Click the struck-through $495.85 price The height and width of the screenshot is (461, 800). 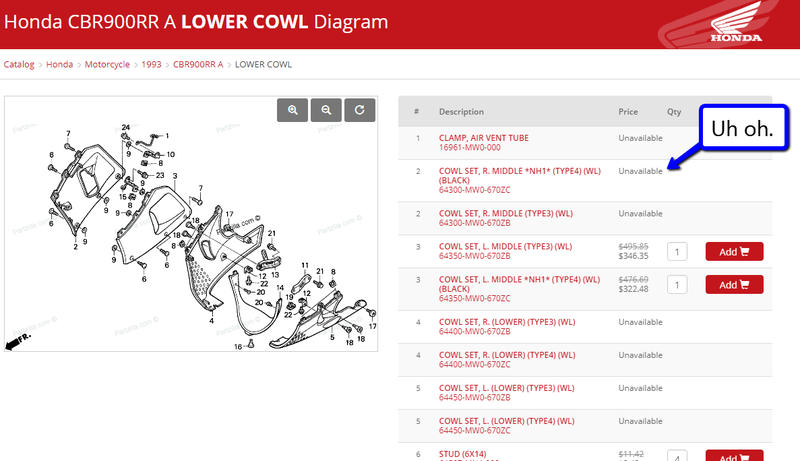tap(633, 246)
